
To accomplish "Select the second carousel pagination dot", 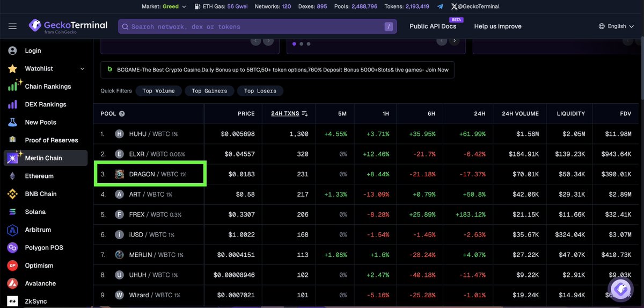I will coord(302,44).
